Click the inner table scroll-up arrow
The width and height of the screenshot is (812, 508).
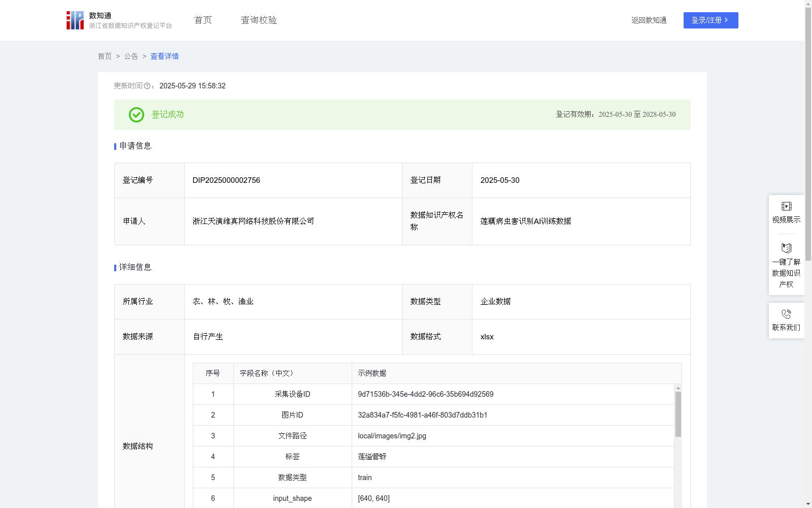coord(678,388)
